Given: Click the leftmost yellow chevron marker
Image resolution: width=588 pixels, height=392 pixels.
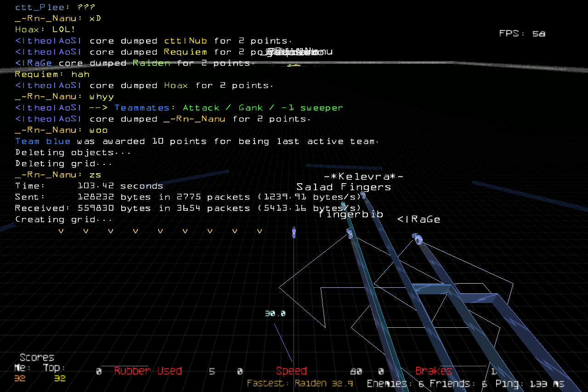Looking at the screenshot, I should (x=61, y=231).
